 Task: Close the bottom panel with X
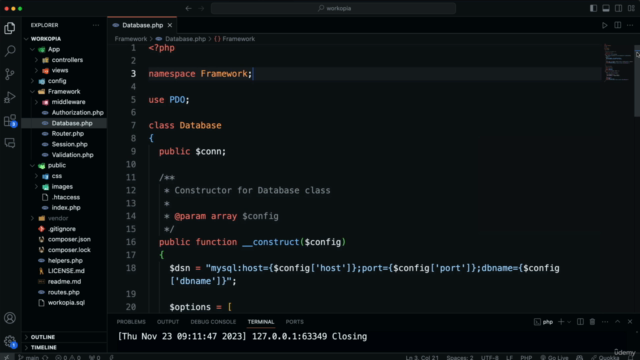pos(630,322)
